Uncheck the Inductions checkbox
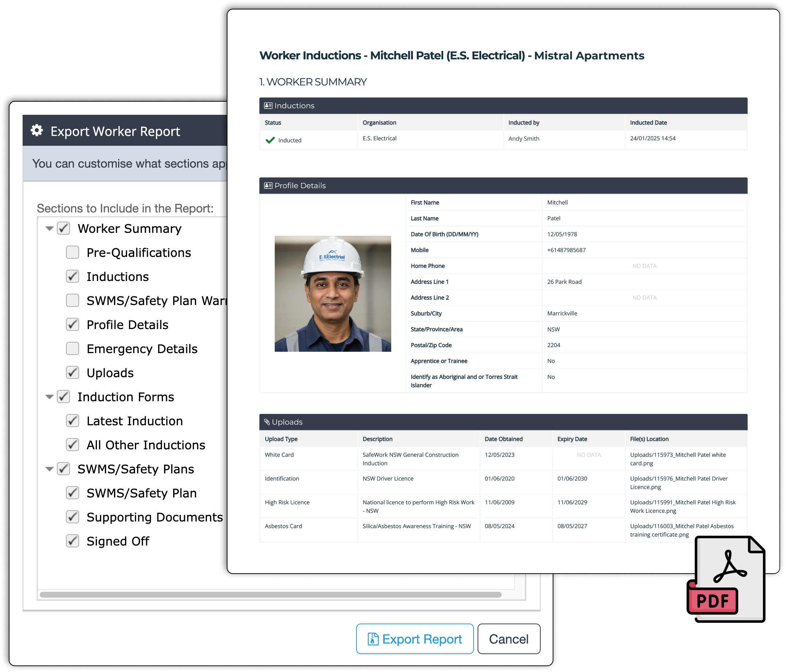This screenshot has width=786, height=672. click(x=73, y=277)
